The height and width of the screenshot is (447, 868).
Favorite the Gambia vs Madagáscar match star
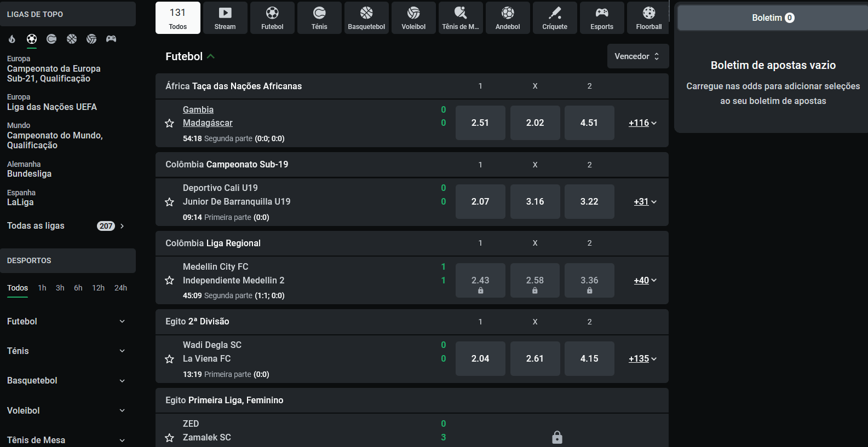(x=170, y=124)
